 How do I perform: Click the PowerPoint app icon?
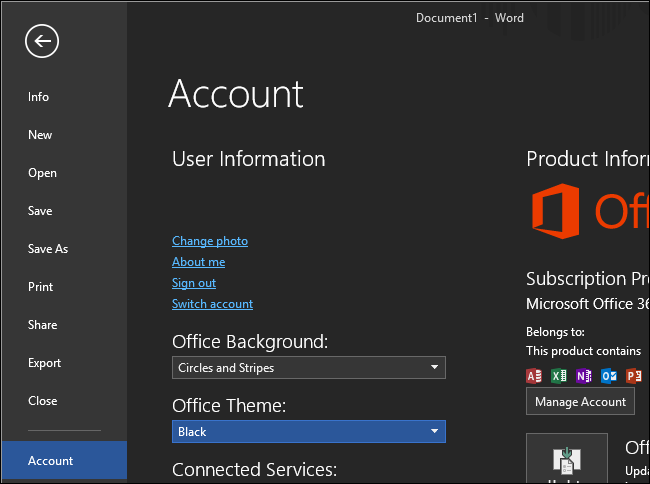tap(633, 376)
